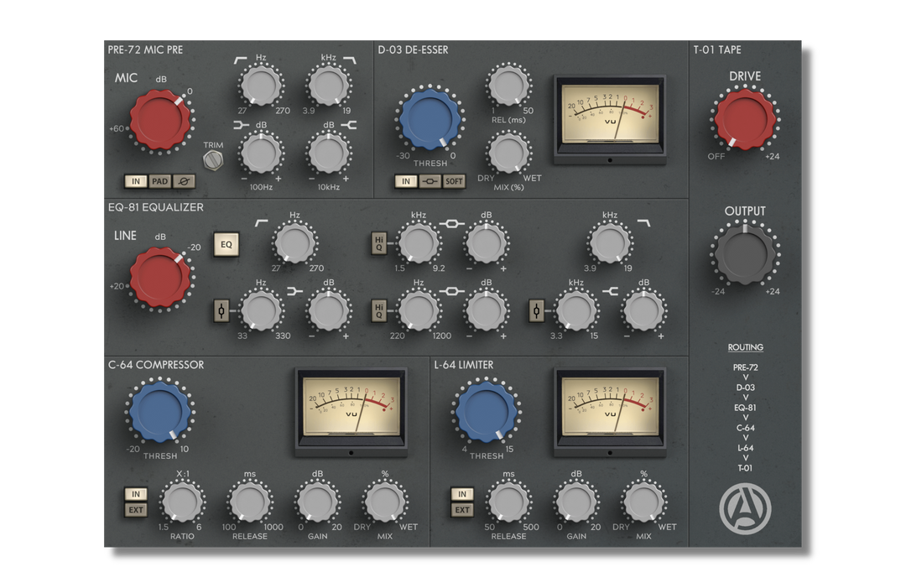The height and width of the screenshot is (588, 906).
Task: Click the blue L-64 limiter THRESH knob
Action: coord(486,412)
